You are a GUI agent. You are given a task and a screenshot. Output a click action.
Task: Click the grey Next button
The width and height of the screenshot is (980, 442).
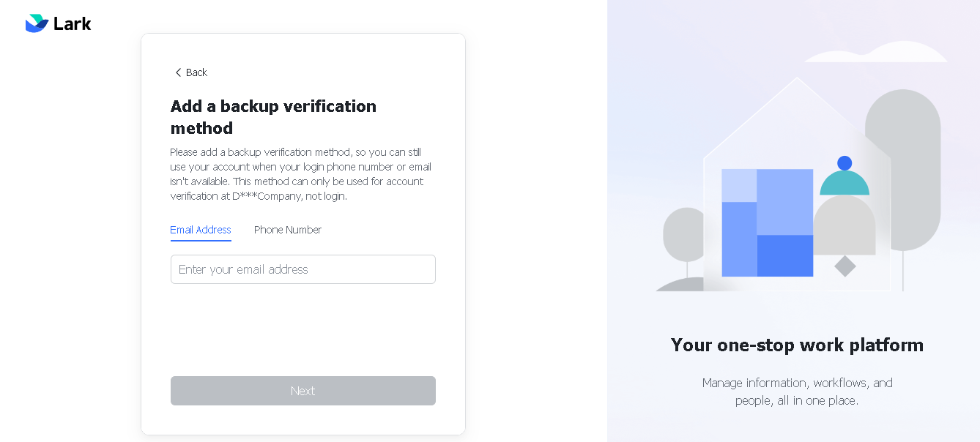pyautogui.click(x=303, y=391)
